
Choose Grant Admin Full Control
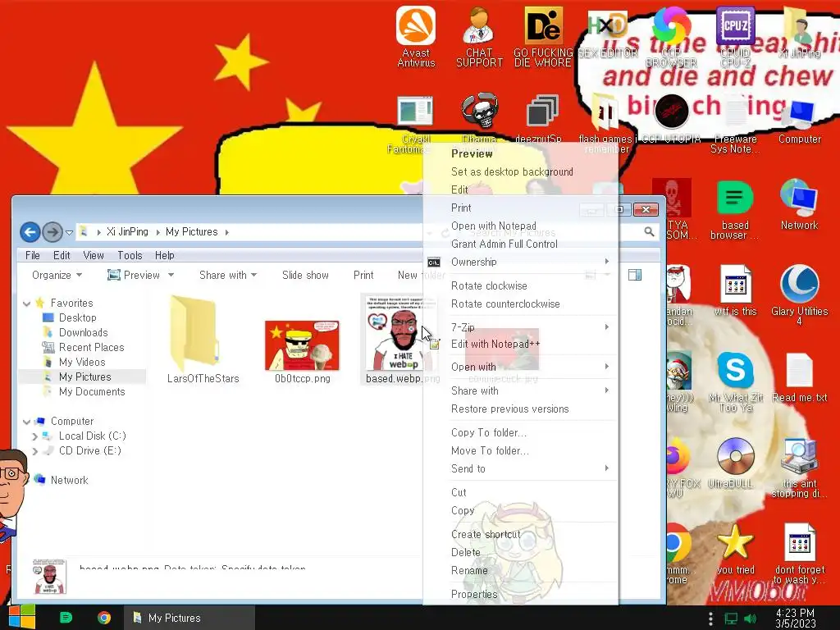pos(521,244)
